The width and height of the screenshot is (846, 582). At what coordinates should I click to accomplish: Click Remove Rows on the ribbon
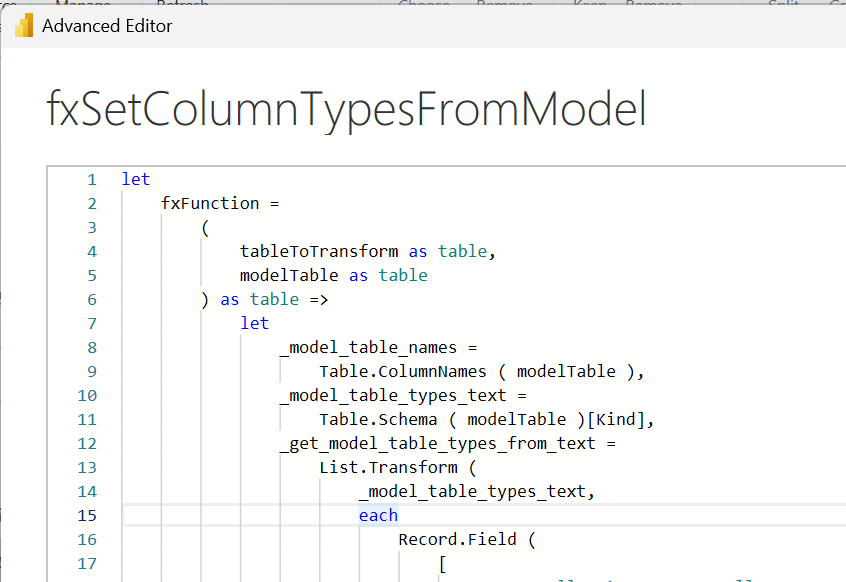tap(653, 5)
